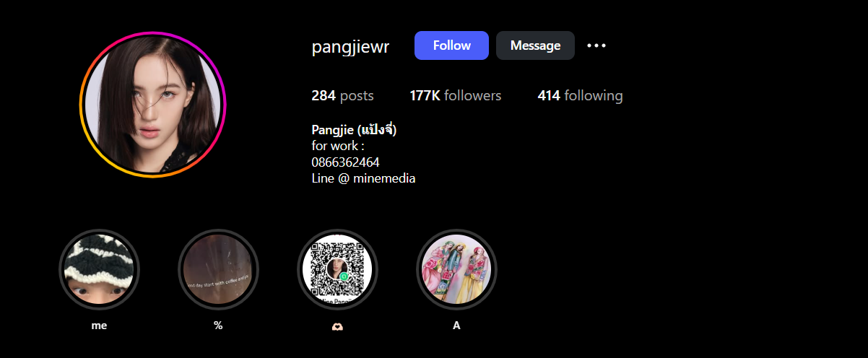View the profile picture story ring
This screenshot has height=358, width=868.
coord(152,105)
